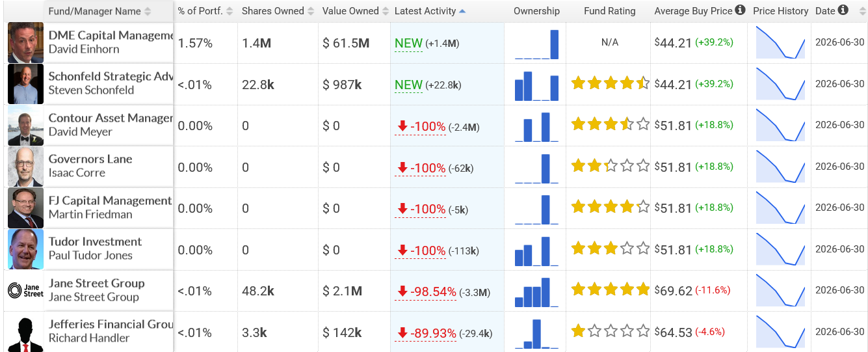This screenshot has width=868, height=352.
Task: Click Governors Lane's star fund rating
Action: [610, 166]
